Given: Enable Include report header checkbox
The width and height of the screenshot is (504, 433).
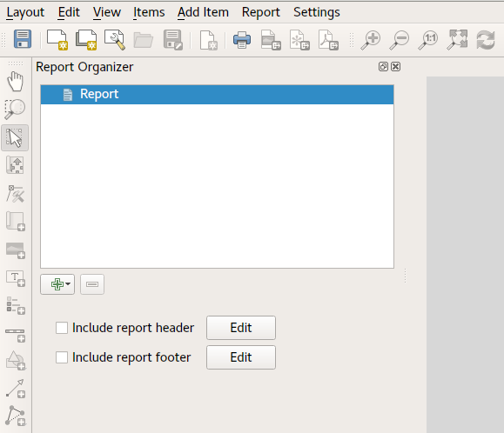Looking at the screenshot, I should pyautogui.click(x=62, y=328).
